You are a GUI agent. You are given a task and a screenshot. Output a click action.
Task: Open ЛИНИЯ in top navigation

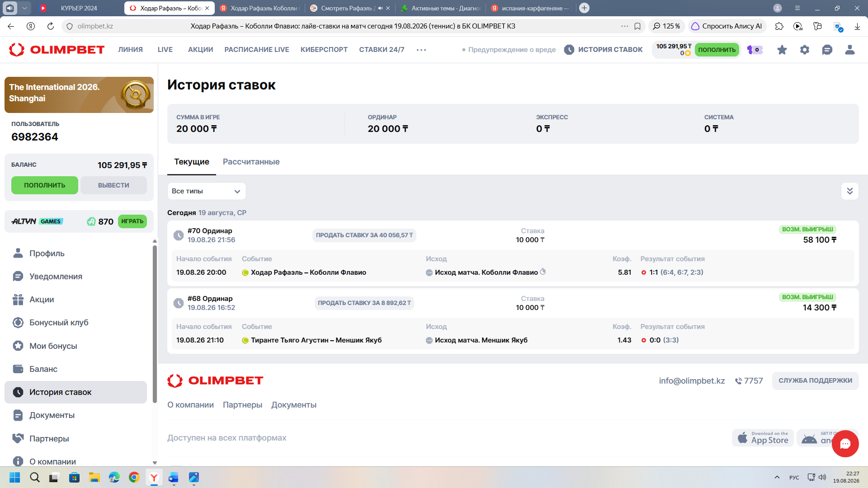[130, 50]
